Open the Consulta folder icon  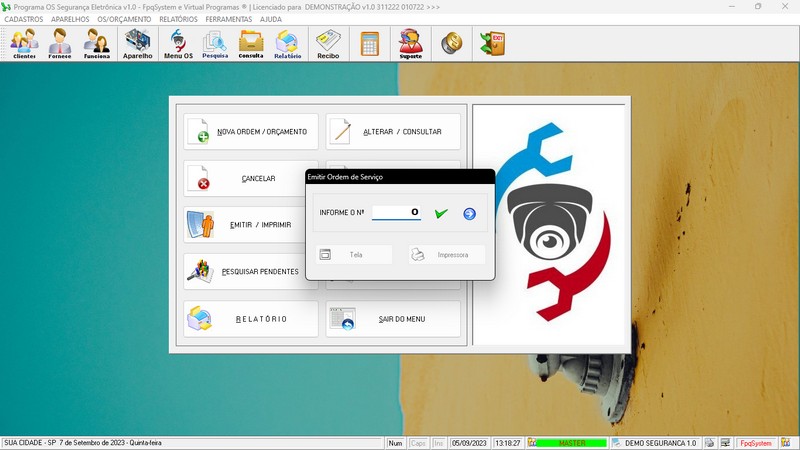pyautogui.click(x=251, y=44)
